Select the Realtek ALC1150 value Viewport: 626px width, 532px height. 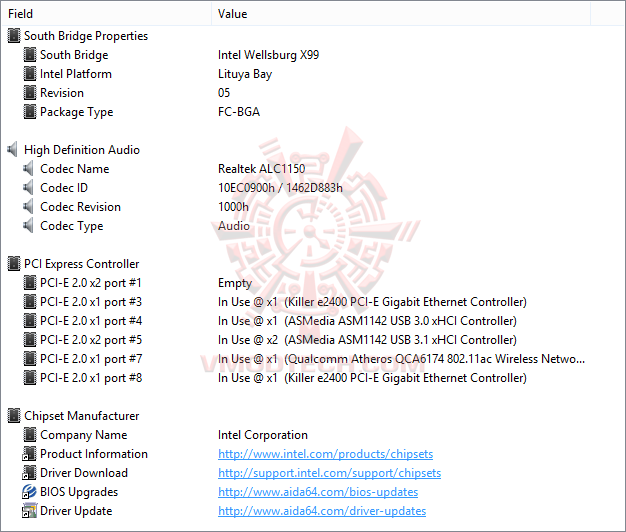(261, 169)
